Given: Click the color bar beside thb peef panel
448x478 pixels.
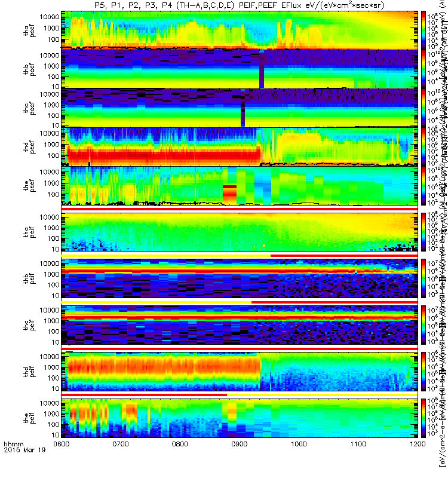Looking at the screenshot, I should [424, 69].
